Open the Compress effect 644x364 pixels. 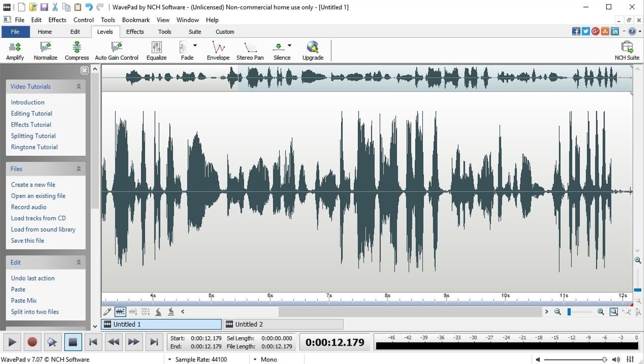pos(77,51)
